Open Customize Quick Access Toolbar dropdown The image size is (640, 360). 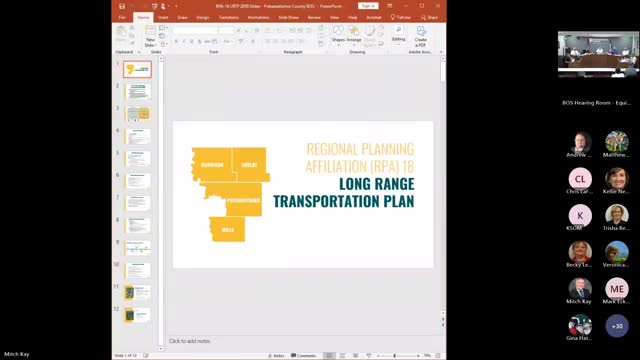tap(176, 6)
